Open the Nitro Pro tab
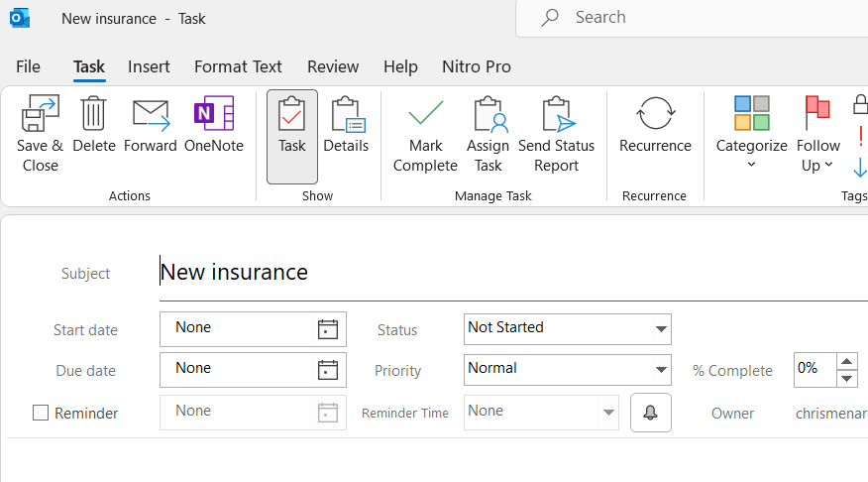Screen dimensions: 868x482 click(x=476, y=67)
